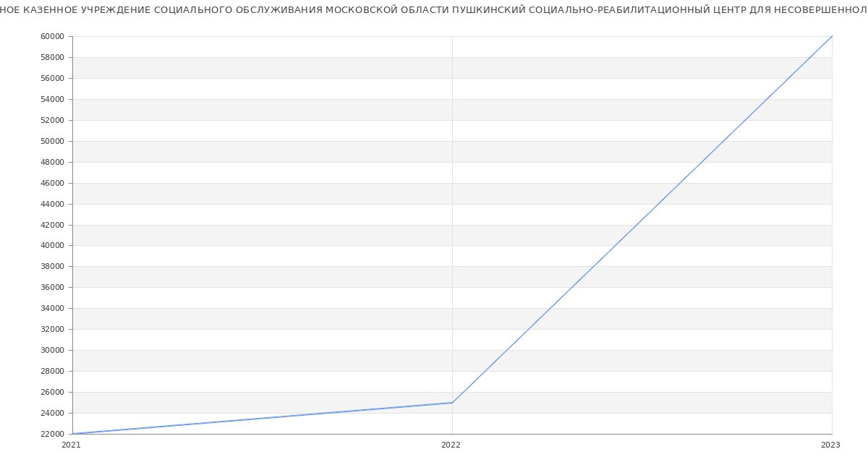Select the 2022 data point on line
Viewport: 868px width, 470px height.
[452, 403]
